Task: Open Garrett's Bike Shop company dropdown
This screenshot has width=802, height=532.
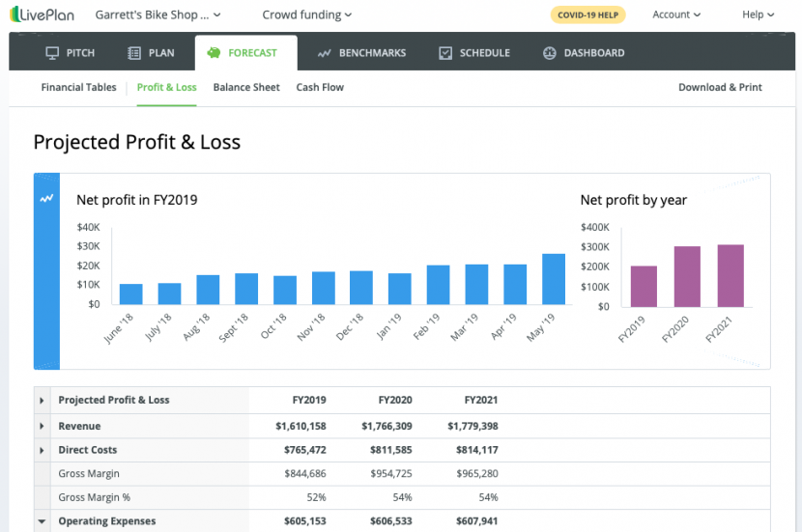Action: coord(158,15)
